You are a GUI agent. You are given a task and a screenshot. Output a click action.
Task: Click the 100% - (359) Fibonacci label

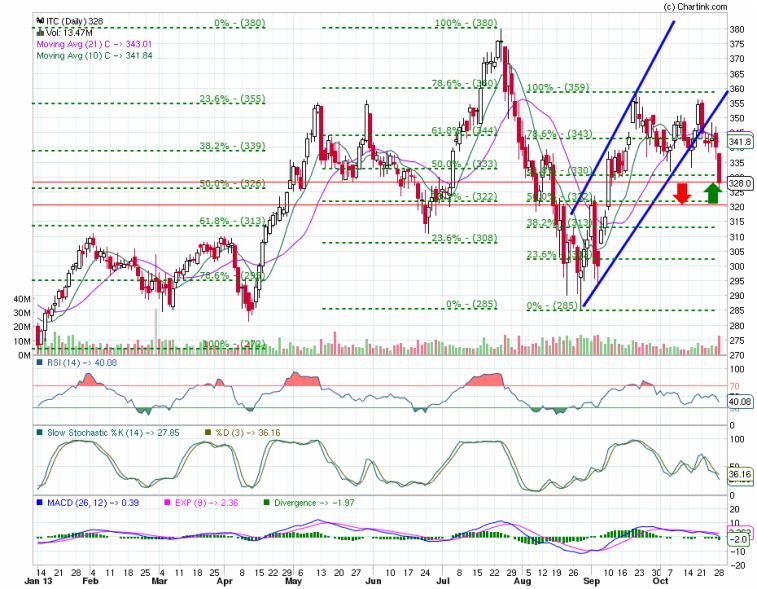point(558,87)
